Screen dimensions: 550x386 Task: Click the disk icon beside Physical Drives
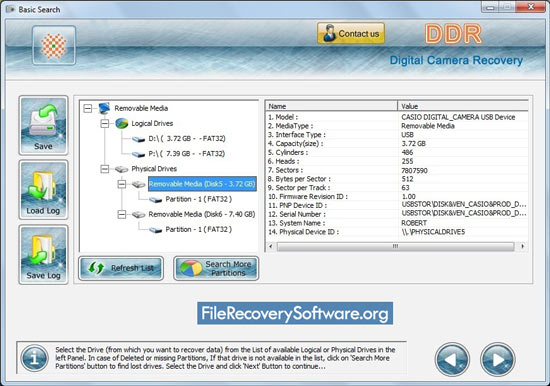click(121, 169)
